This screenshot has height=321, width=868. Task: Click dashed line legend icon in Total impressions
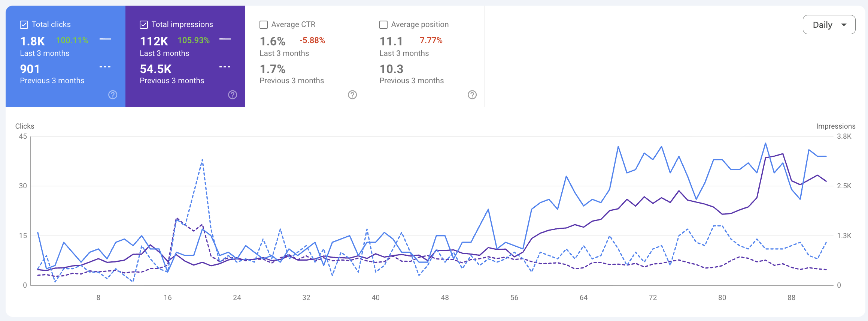pyautogui.click(x=225, y=67)
